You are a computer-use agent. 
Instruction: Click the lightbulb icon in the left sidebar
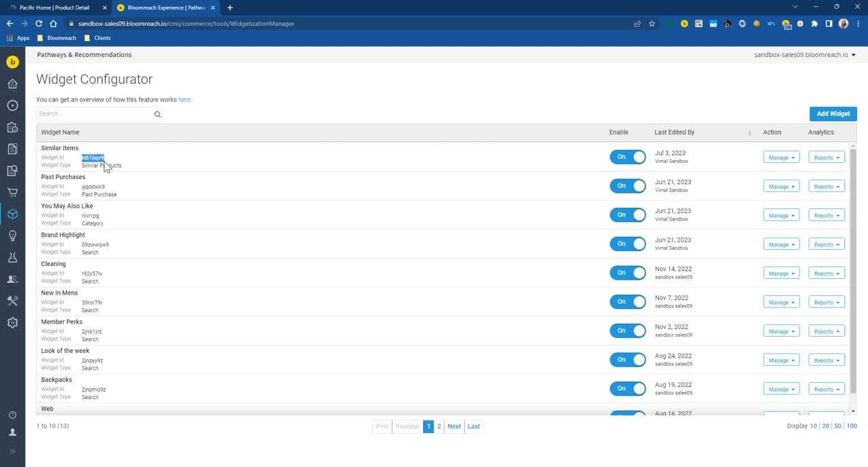[12, 236]
